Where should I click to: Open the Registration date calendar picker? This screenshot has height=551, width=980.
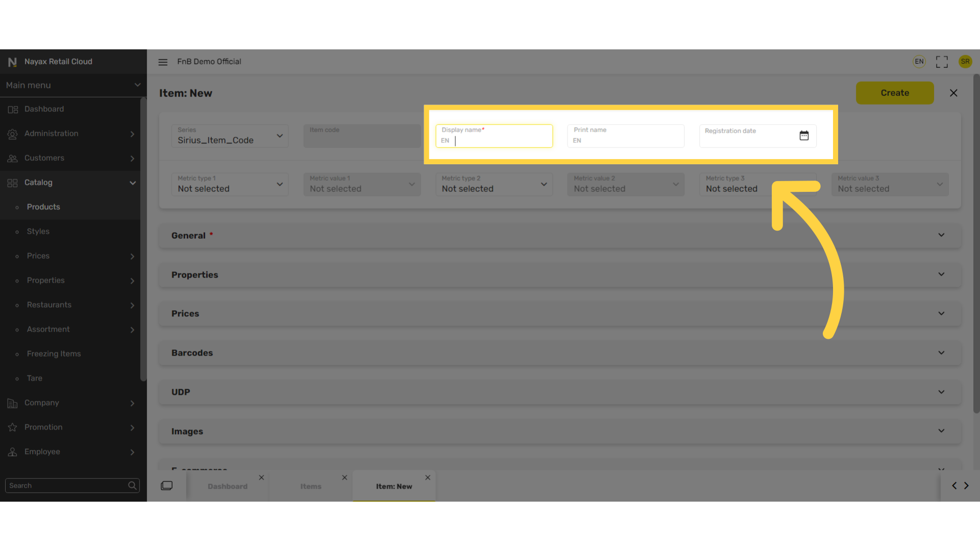click(x=804, y=136)
